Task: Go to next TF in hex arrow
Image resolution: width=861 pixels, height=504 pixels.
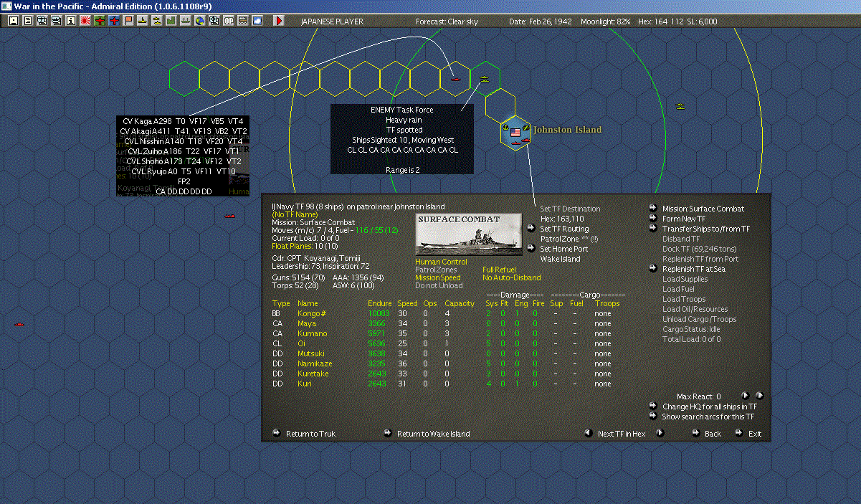Action: point(660,433)
